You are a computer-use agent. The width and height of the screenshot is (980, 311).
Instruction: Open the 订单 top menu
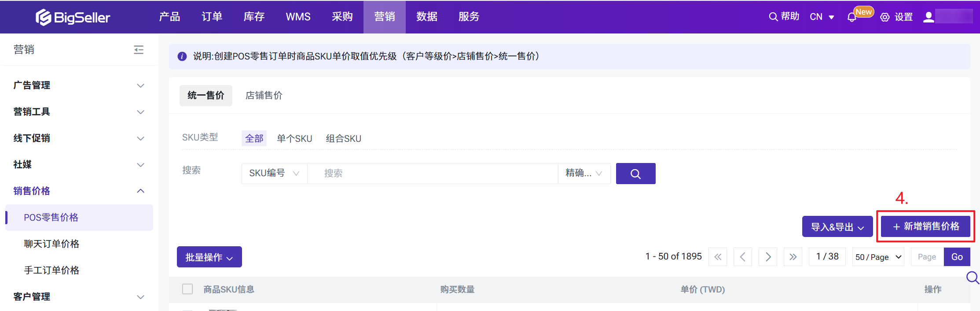pos(212,17)
